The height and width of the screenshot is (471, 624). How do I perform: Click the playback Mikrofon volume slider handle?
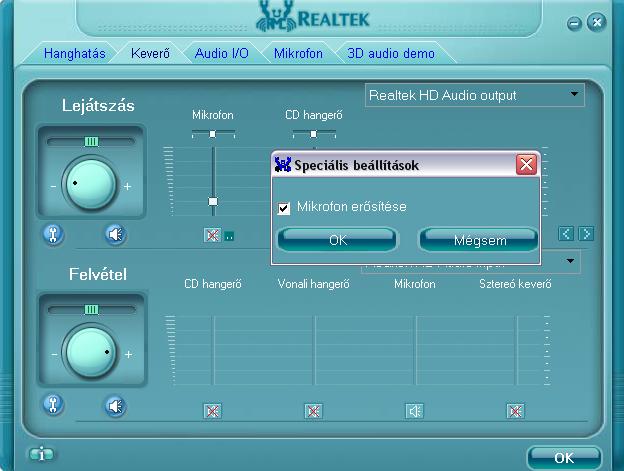213,201
